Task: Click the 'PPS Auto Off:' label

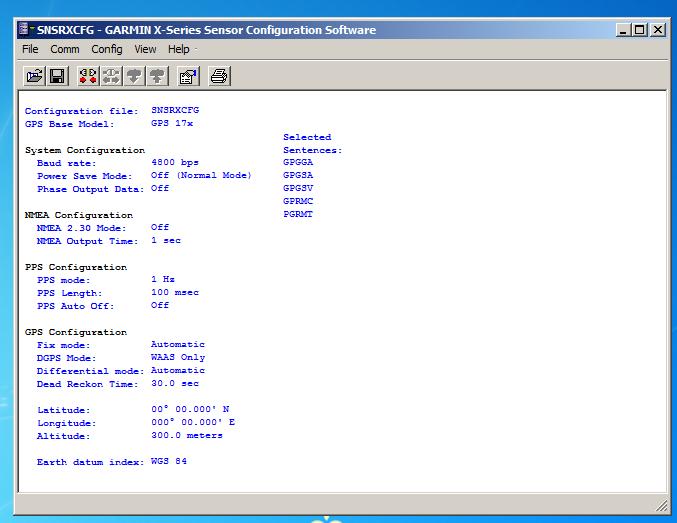Action: coord(75,306)
